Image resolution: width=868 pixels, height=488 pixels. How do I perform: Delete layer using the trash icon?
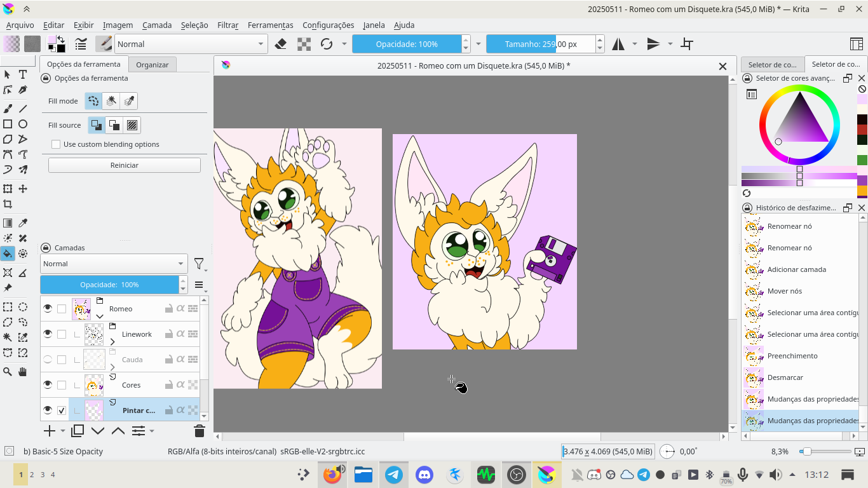point(199,431)
